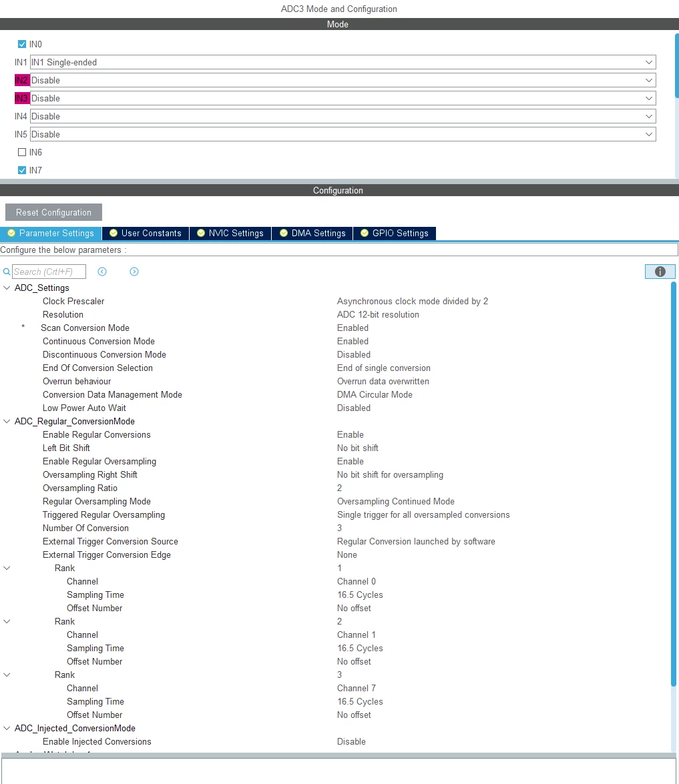Click Enable Regular Oversampling value
679x784 pixels.
(x=351, y=462)
